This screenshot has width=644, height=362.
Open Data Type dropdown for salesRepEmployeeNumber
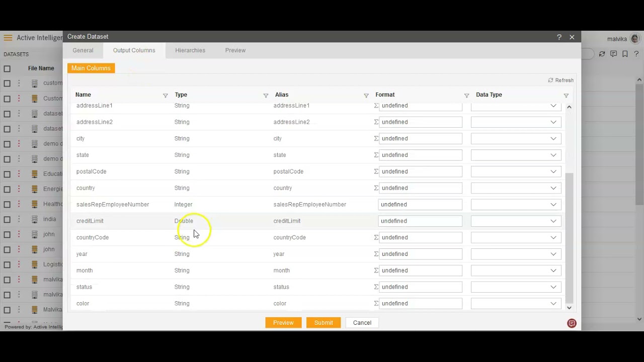point(516,204)
